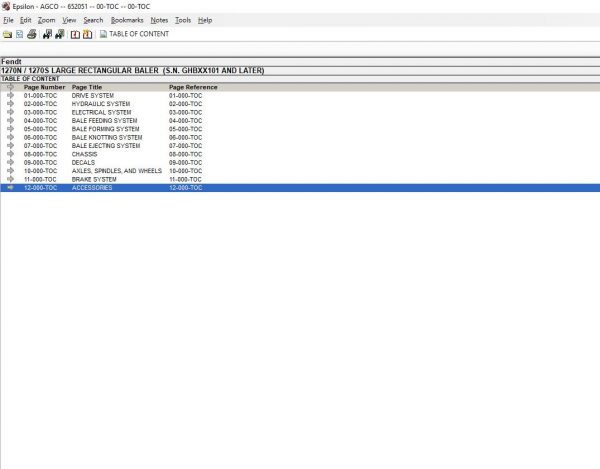Click the add bookmark book icon
600x469 pixels.
88,34
